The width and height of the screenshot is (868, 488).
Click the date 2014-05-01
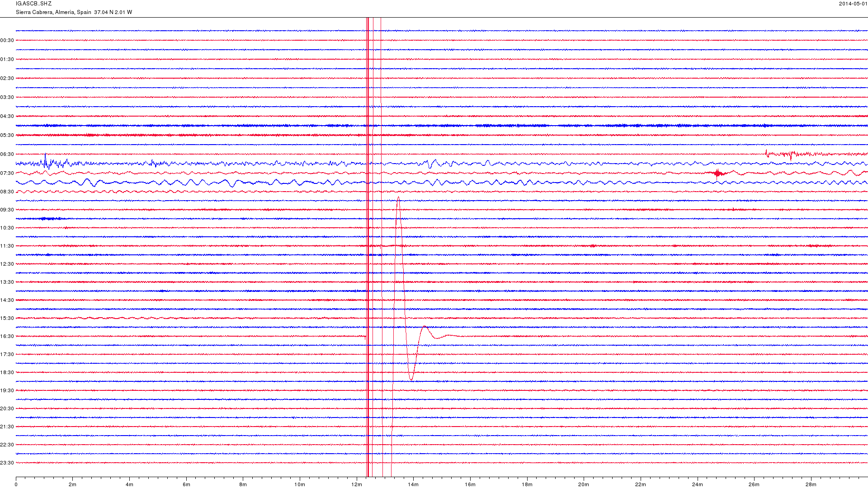tap(853, 4)
